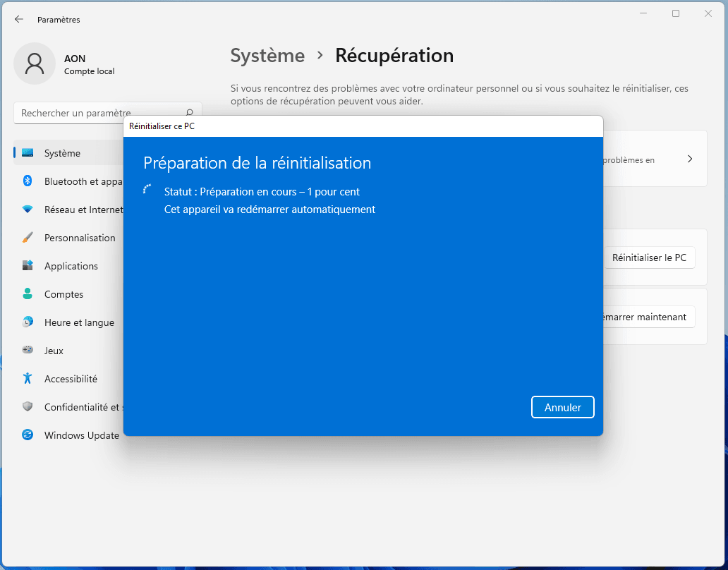Click the Annuler button in reset dialog
Viewport: 728px width, 570px height.
[x=562, y=407]
